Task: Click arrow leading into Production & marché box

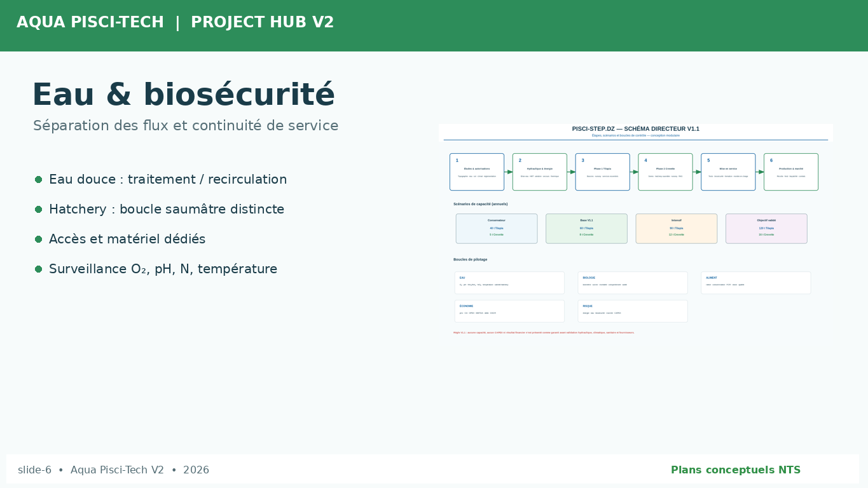Action: point(760,172)
